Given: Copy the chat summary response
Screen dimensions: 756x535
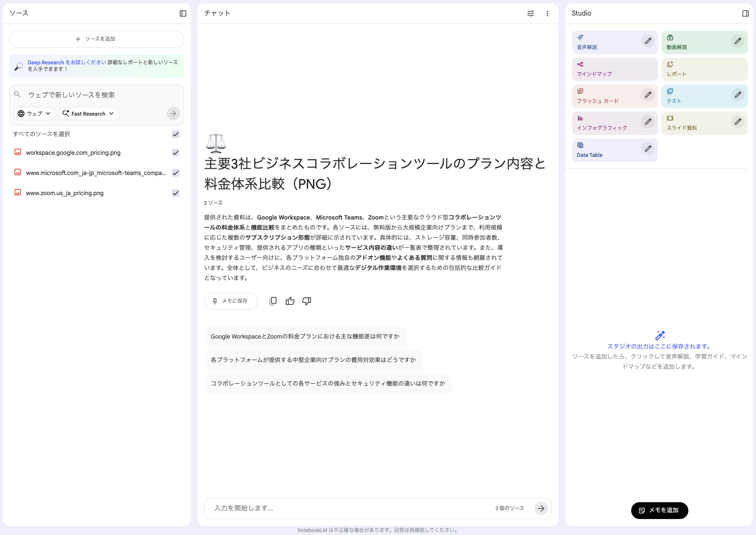Looking at the screenshot, I should tap(273, 301).
